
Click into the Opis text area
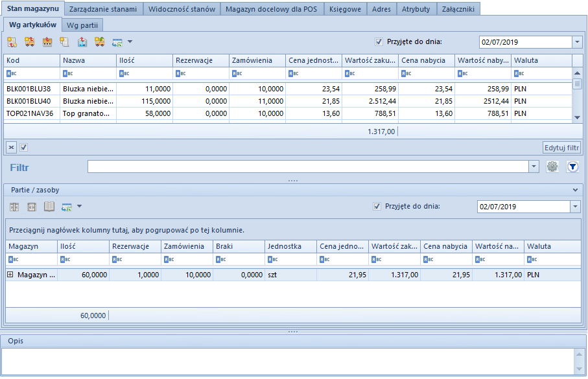tap(288, 361)
